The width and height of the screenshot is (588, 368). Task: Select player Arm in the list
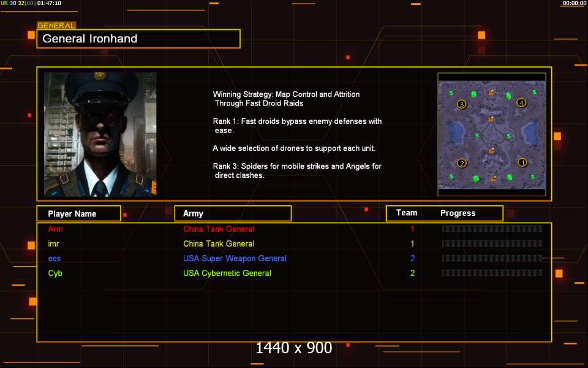pos(55,229)
